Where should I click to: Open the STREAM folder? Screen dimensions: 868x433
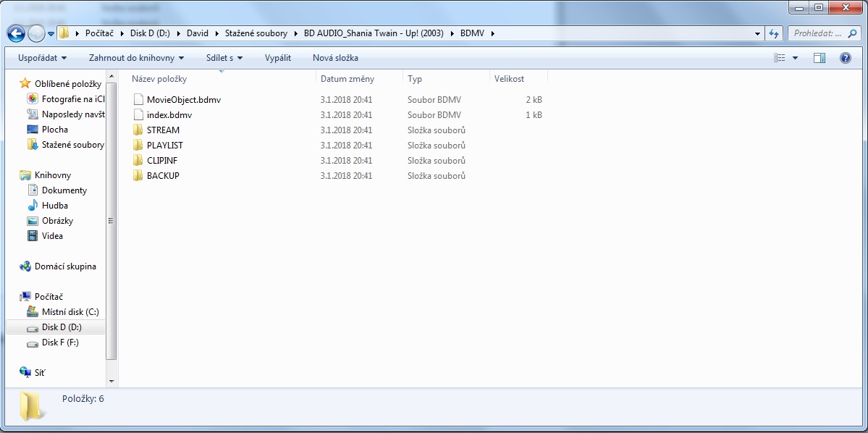pos(163,130)
